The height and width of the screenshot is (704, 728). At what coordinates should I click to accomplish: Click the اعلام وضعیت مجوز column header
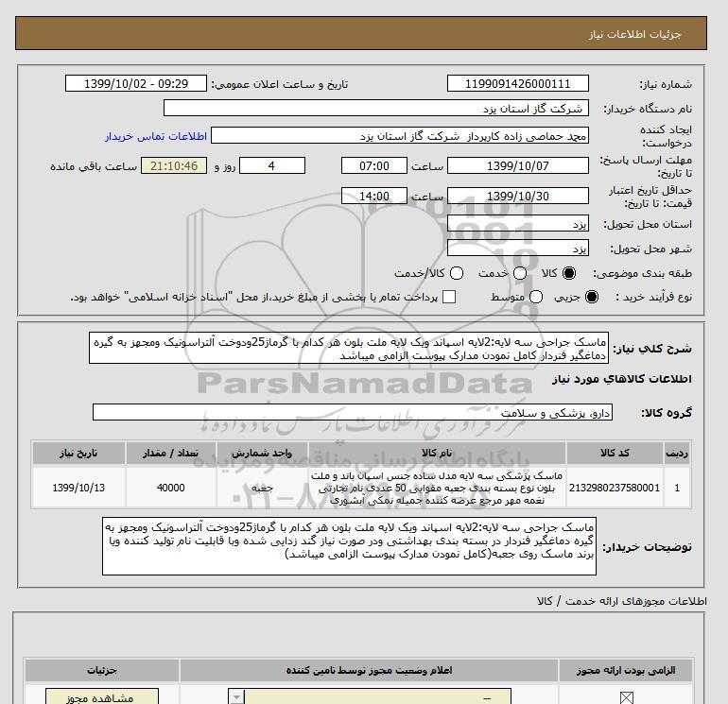coord(369,670)
